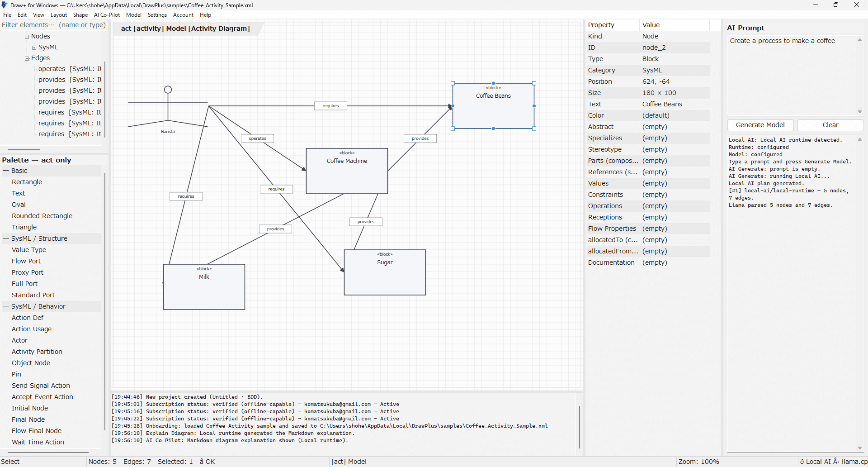
Task: Click the palette vertical scrollbar
Action: pyautogui.click(x=105, y=301)
